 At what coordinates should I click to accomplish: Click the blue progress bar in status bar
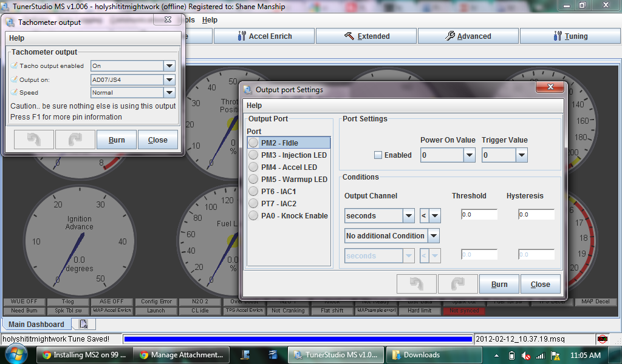(x=298, y=339)
